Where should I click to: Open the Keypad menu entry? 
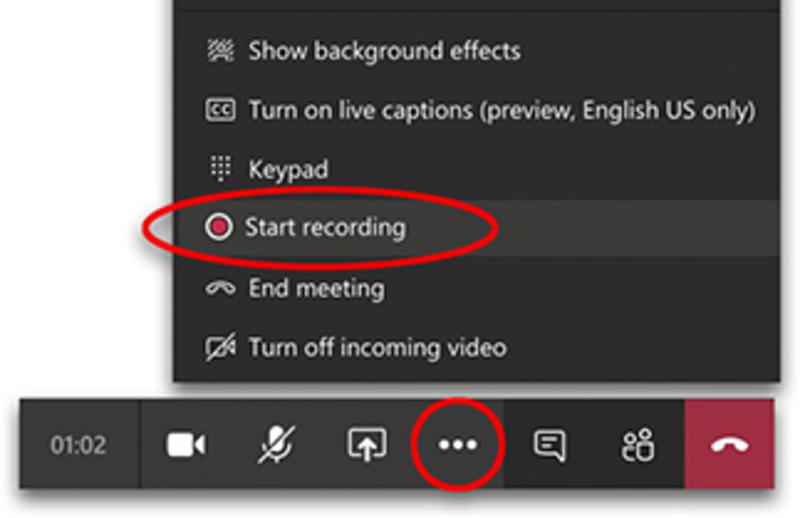(x=288, y=169)
